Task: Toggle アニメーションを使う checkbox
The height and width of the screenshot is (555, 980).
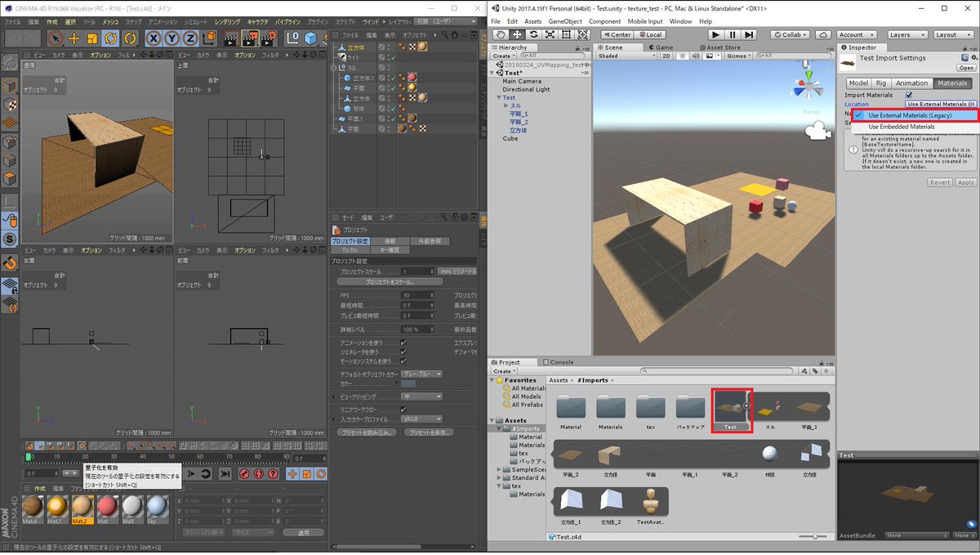Action: (x=403, y=342)
